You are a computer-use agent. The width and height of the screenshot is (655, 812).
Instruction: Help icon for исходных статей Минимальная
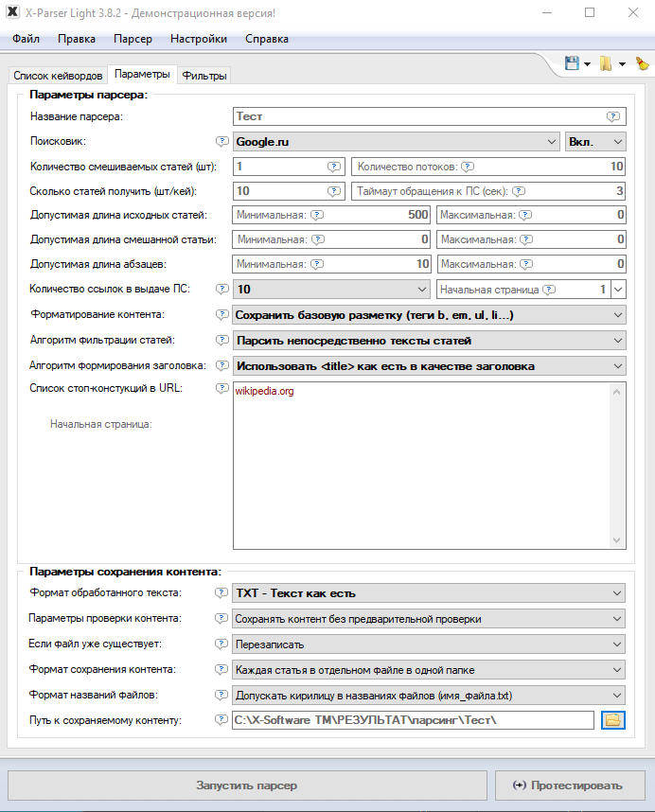click(x=317, y=215)
